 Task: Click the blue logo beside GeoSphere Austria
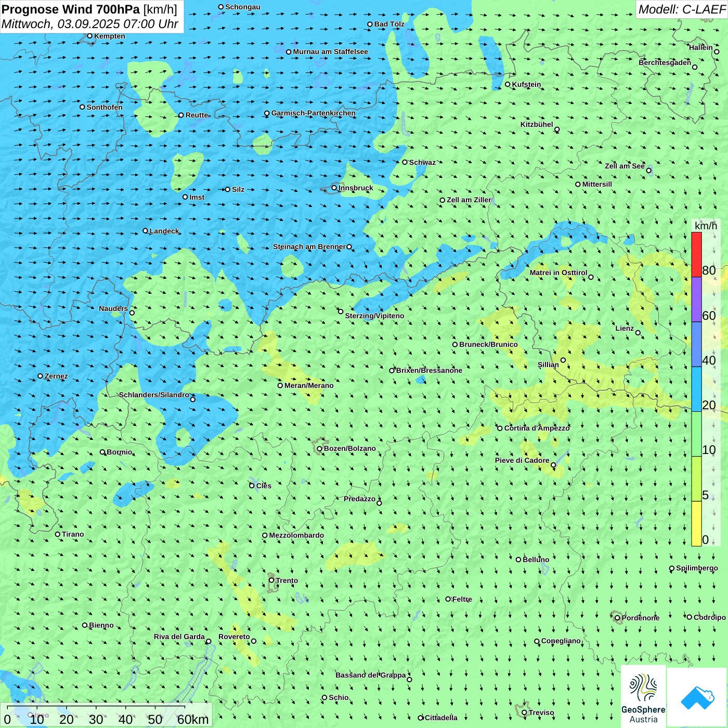coord(697,697)
